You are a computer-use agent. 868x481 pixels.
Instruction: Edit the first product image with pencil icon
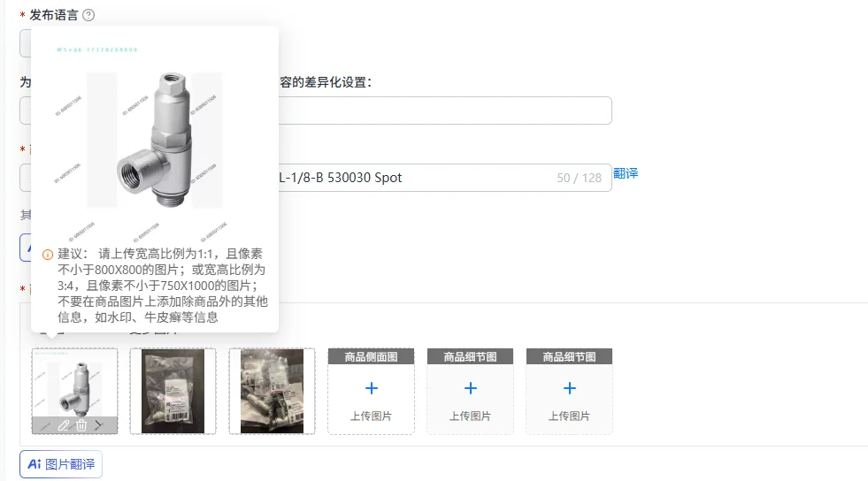(64, 425)
